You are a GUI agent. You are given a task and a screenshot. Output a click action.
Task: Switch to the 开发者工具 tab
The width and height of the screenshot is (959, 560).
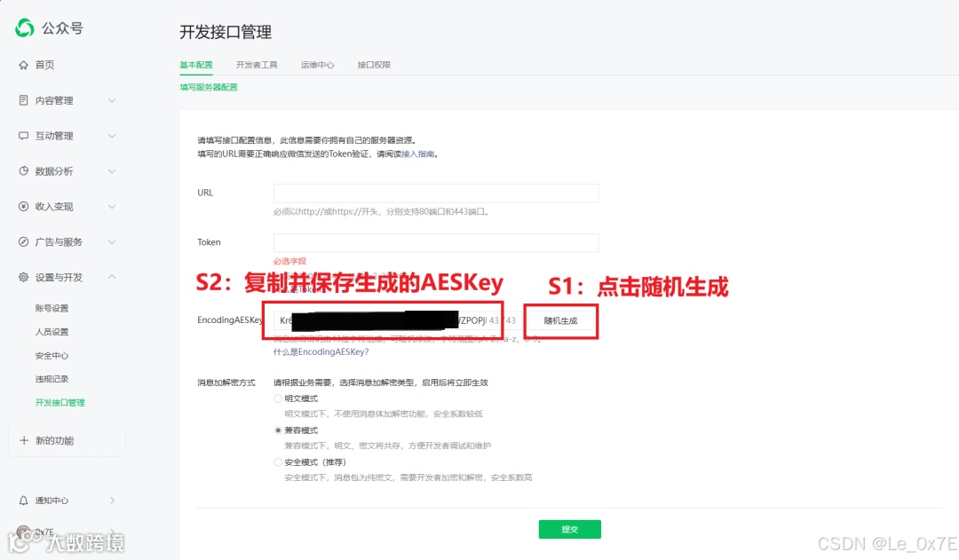(x=257, y=65)
